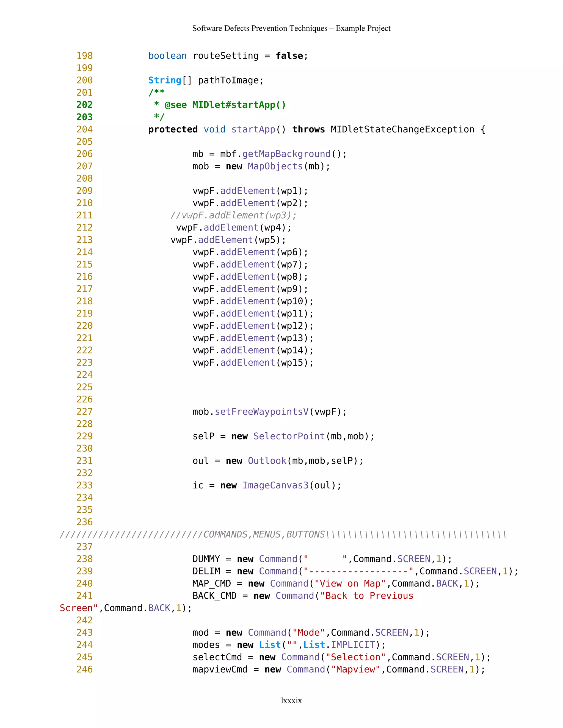The image size is (563, 728).
Task: Click the 'BACK_CMD = new Command' line
Action: [x=303, y=596]
